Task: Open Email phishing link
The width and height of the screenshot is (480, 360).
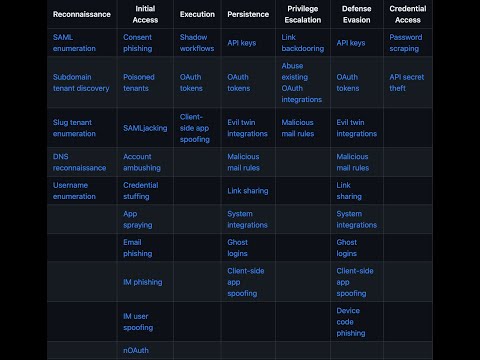Action: pyautogui.click(x=137, y=248)
